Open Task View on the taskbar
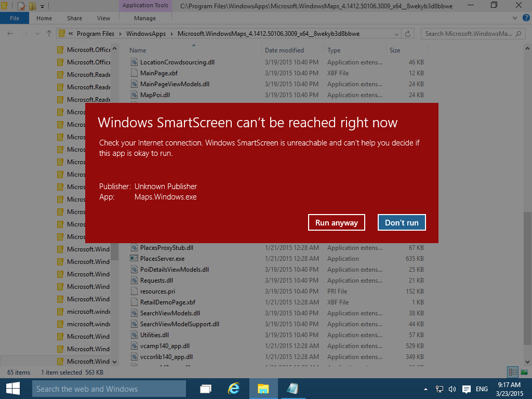532x399 pixels. point(206,389)
